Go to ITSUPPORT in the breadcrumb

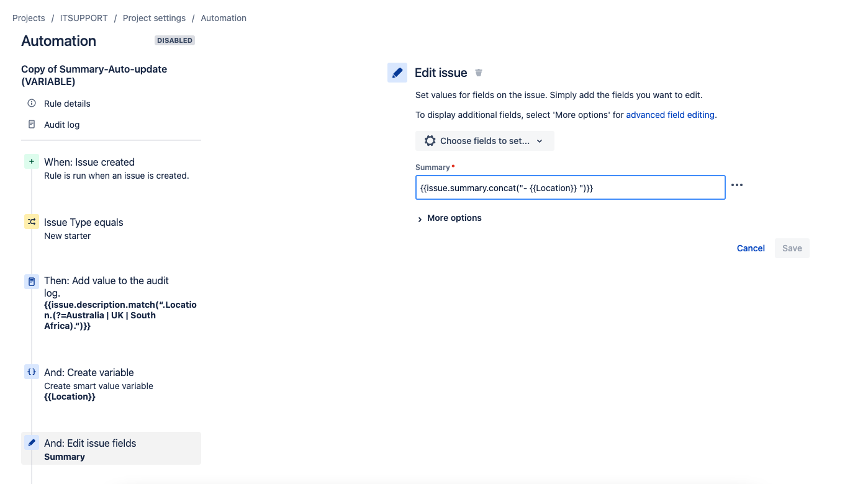(x=84, y=18)
